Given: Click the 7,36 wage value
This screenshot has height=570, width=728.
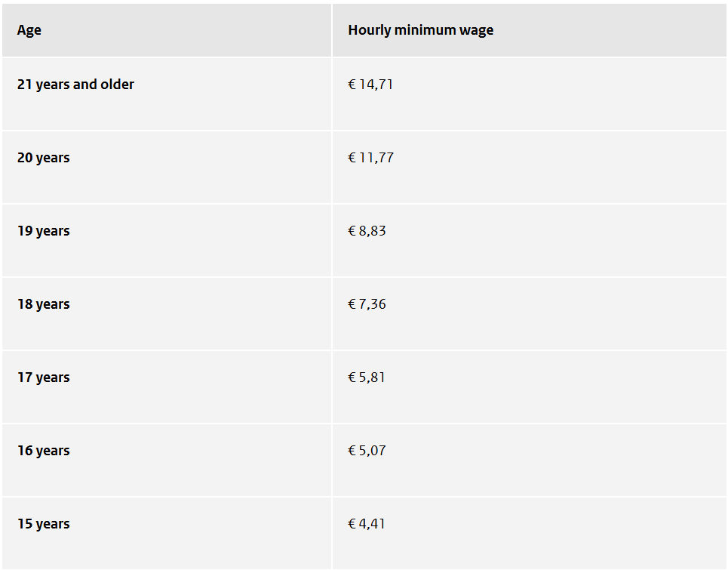Looking at the screenshot, I should (372, 304).
